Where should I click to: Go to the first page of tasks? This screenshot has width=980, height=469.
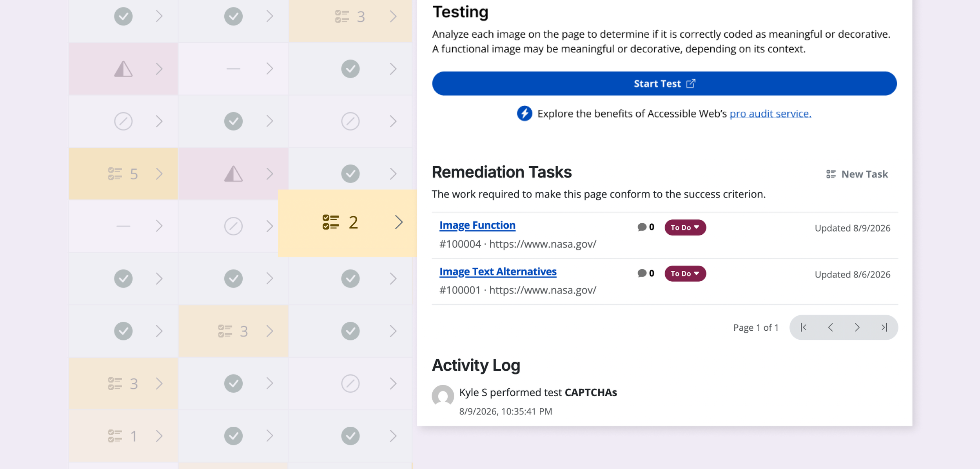(x=803, y=327)
